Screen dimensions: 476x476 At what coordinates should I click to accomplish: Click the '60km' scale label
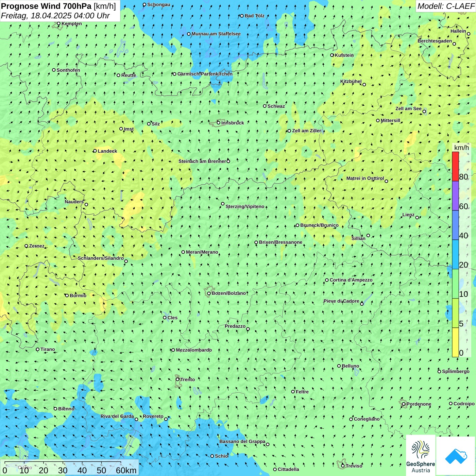pyautogui.click(x=126, y=470)
